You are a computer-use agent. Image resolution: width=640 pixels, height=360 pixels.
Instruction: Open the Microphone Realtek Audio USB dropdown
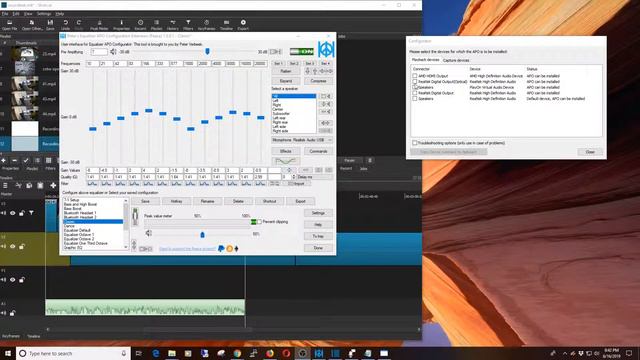point(302,140)
